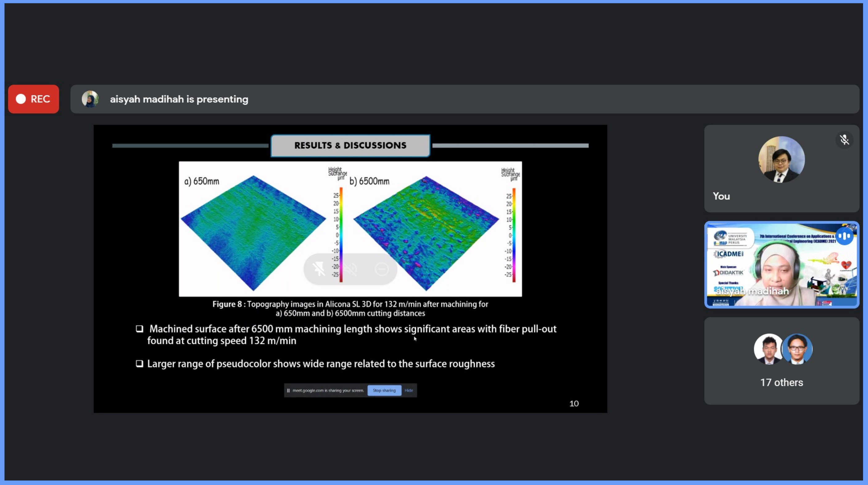Screen dimensions: 868x485
Task: Click the remove (minus circle) overlay icon
Action: (382, 269)
